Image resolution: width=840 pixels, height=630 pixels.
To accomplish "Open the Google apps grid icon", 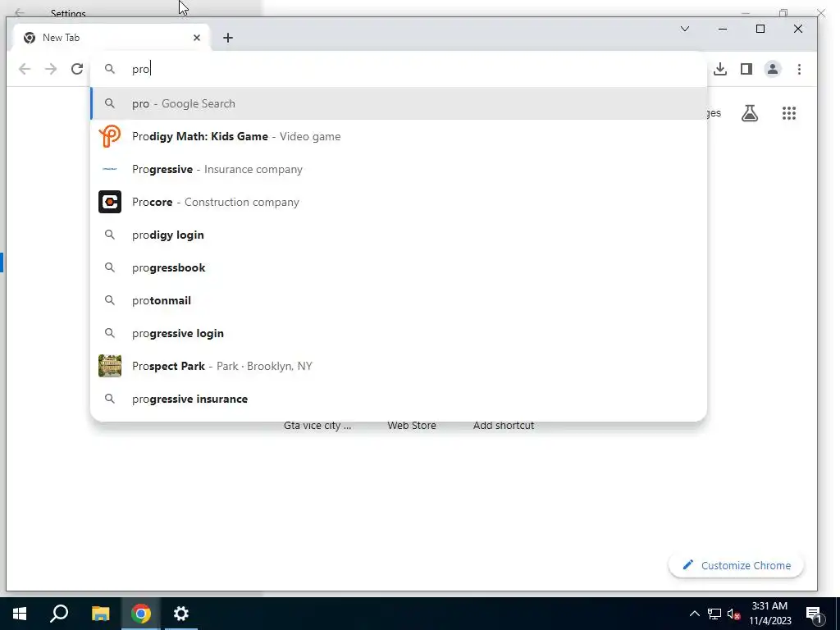I will click(x=788, y=113).
